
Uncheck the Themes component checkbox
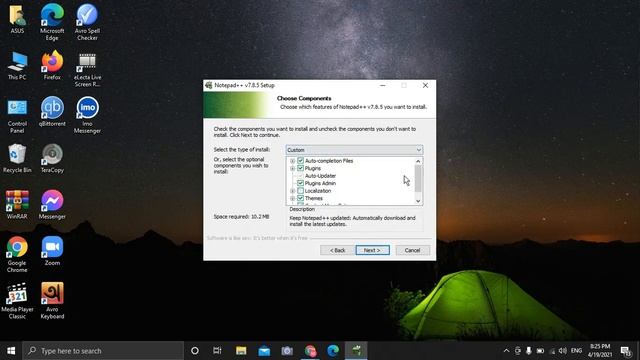[301, 198]
